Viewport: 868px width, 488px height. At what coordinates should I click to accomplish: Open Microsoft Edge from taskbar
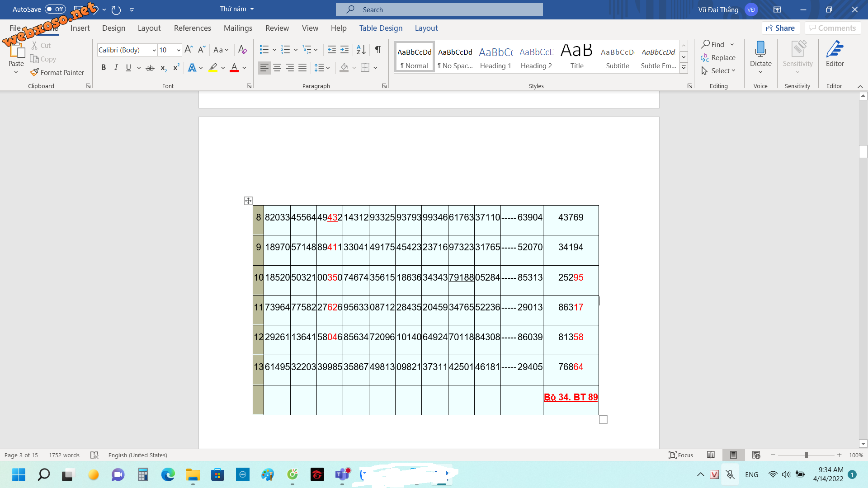[x=168, y=474]
